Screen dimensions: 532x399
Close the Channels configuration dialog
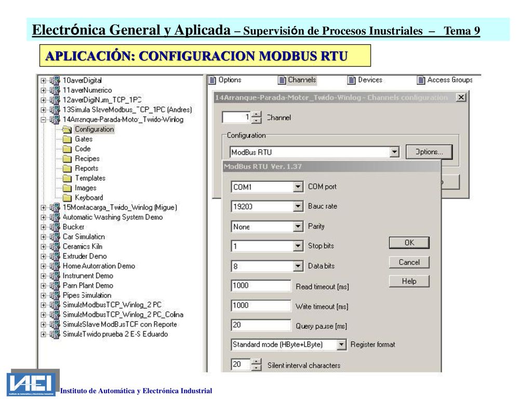point(461,98)
